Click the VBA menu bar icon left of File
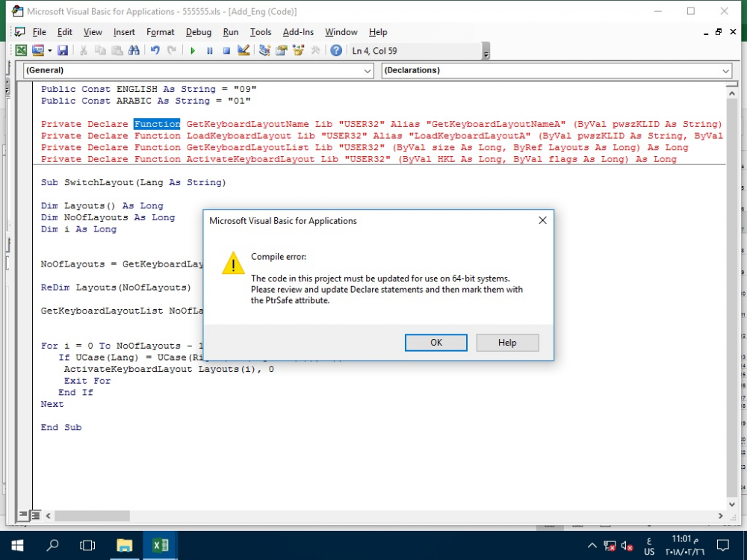Image resolution: width=747 pixels, height=560 pixels. coord(20,32)
